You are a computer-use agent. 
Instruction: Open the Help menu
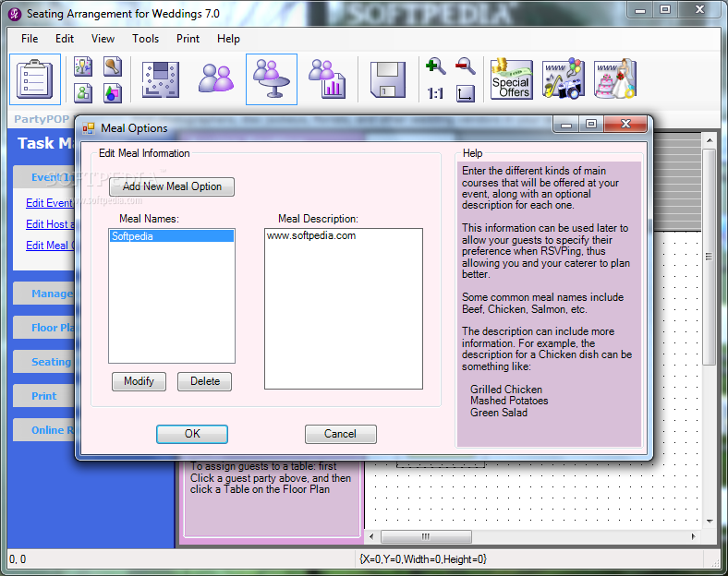coord(228,39)
